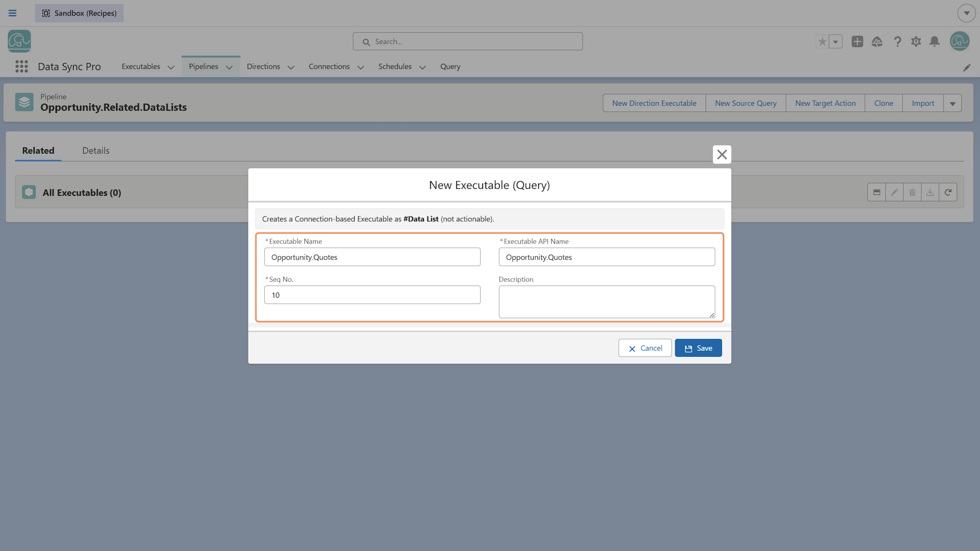
Task: Click the Description text area
Action: (x=607, y=302)
